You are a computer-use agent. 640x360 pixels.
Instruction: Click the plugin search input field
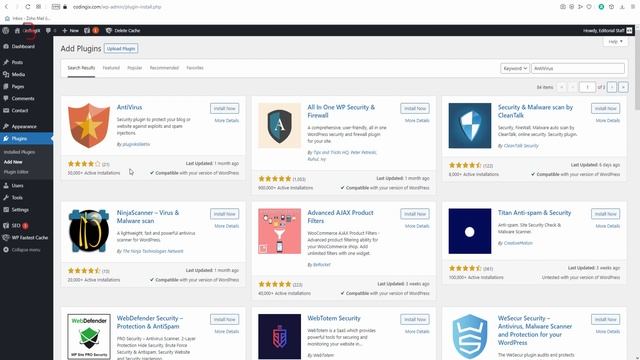(x=578, y=69)
